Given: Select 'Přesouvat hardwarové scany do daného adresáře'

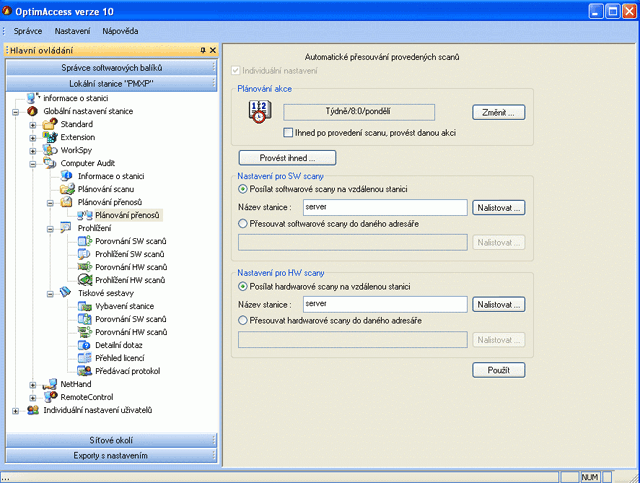Looking at the screenshot, I should 242,321.
